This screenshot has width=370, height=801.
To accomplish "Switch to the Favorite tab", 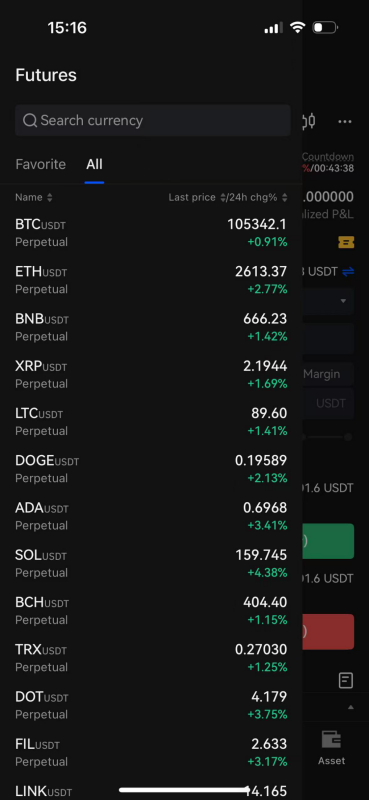I will (40, 164).
